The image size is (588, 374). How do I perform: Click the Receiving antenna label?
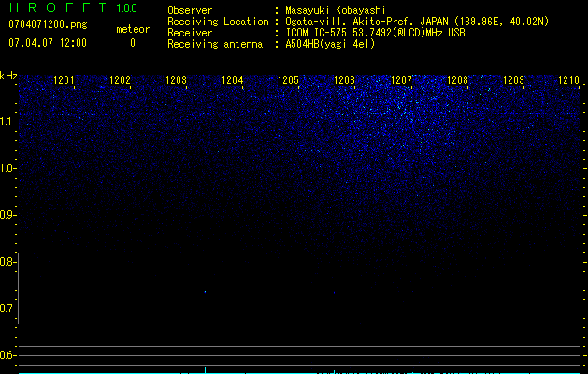(x=215, y=44)
